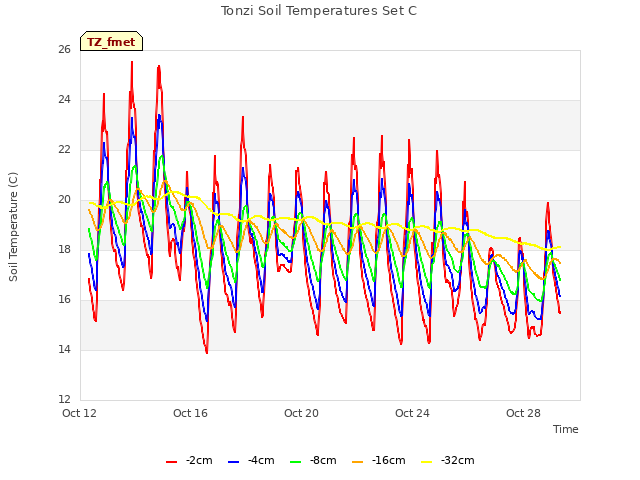Viewport: 640px width, 480px height.
Task: Click the TZ_fmet annotation label
Action: pyautogui.click(x=111, y=41)
